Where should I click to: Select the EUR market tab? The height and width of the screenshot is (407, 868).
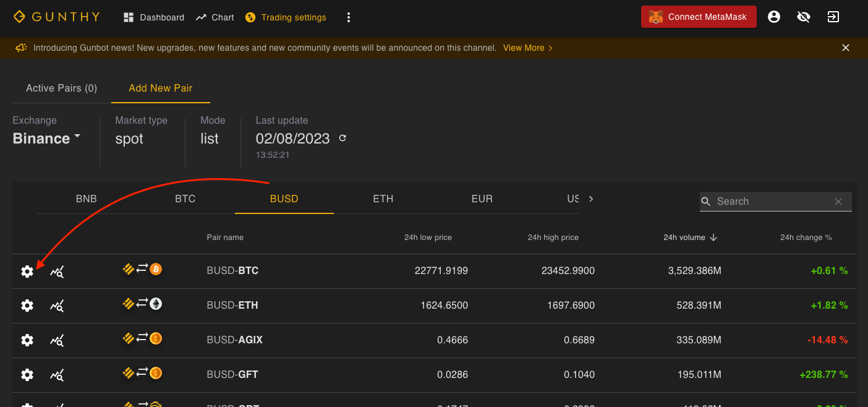[482, 199]
